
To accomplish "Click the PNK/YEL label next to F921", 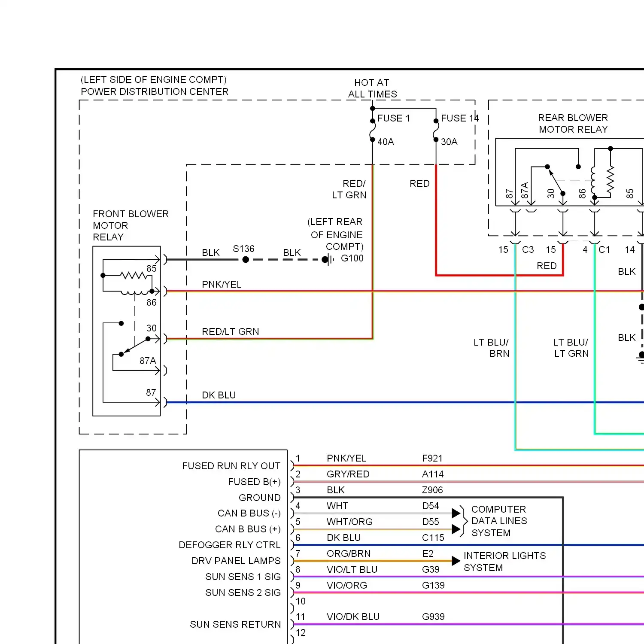I will (x=346, y=458).
